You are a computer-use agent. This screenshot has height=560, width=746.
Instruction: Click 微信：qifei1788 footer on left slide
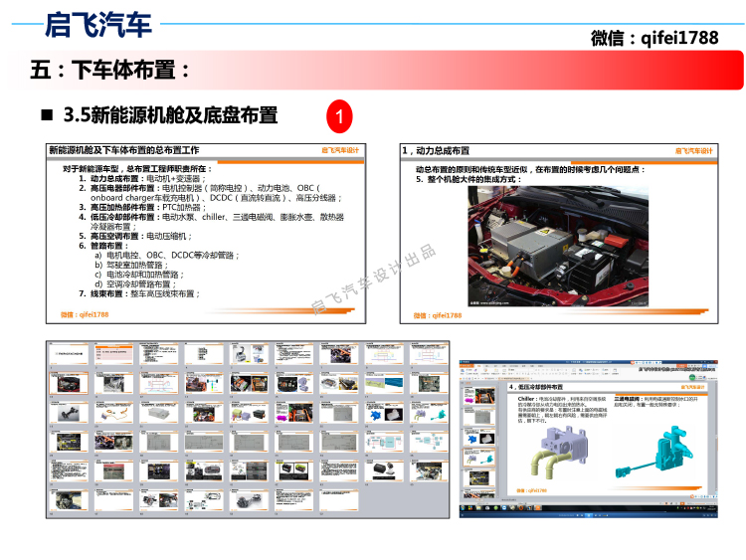tap(85, 314)
